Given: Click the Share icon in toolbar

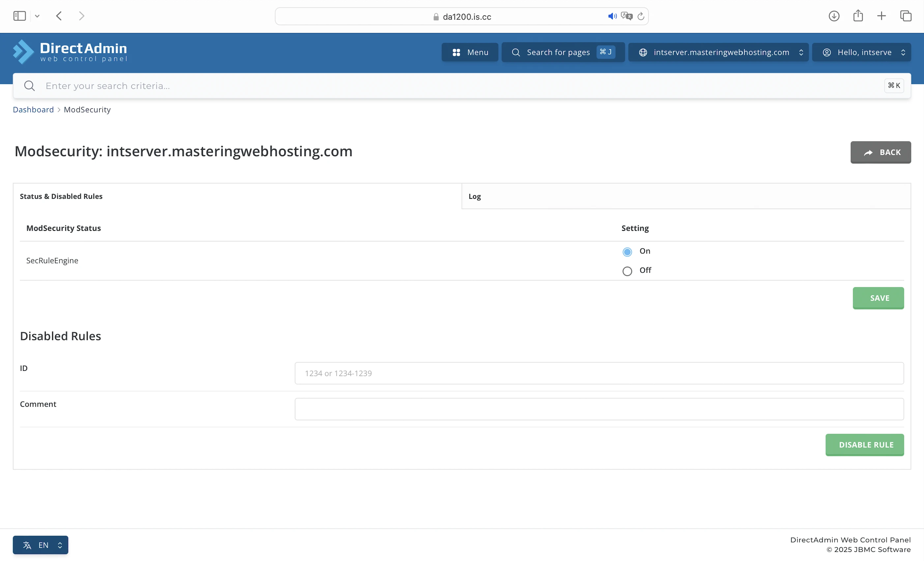Looking at the screenshot, I should [x=858, y=16].
